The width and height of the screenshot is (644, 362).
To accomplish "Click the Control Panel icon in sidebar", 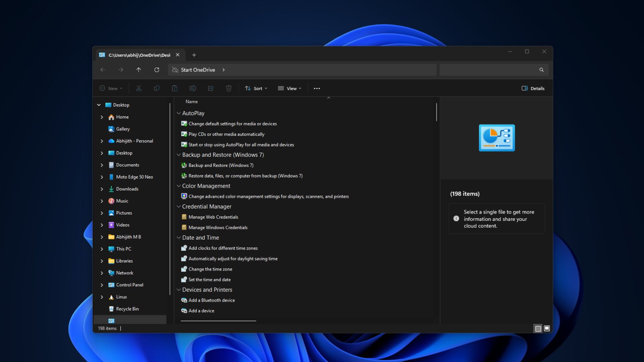I will (x=111, y=285).
